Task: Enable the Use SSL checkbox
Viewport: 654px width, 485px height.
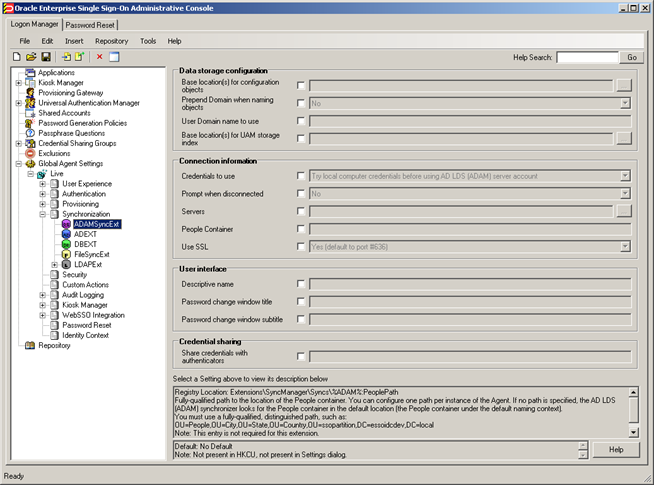Action: (x=301, y=246)
